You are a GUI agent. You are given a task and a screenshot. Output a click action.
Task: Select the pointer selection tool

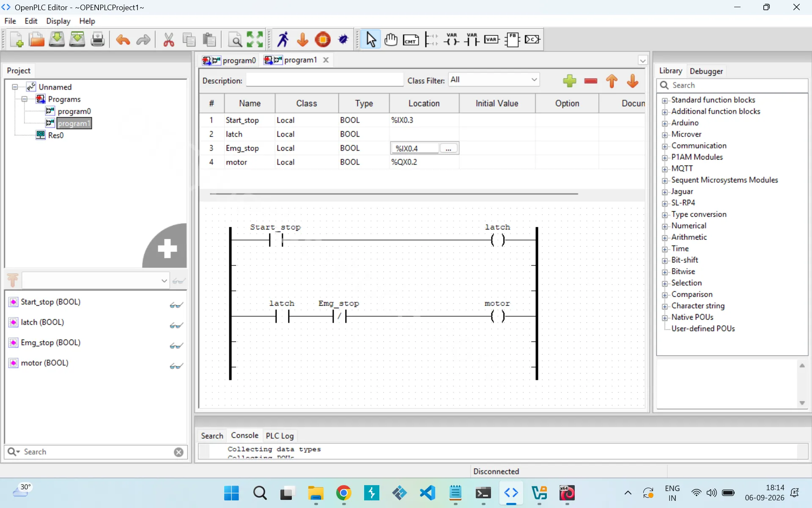371,39
